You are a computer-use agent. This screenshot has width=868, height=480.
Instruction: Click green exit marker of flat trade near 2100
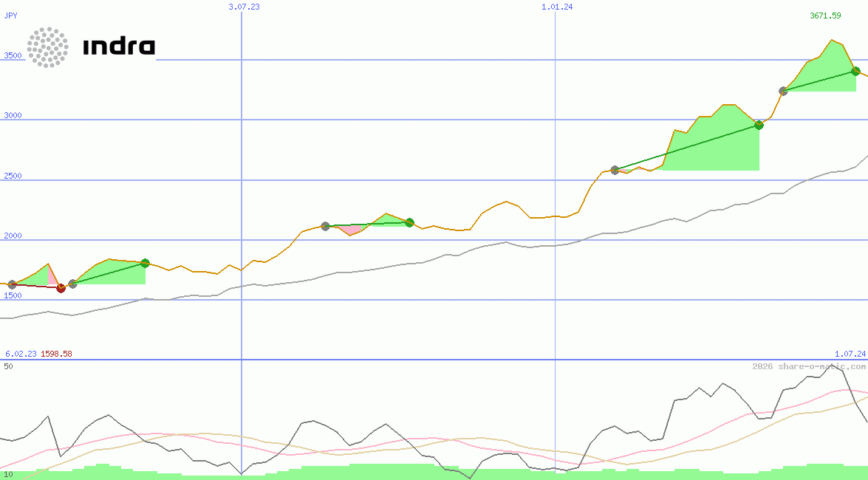(409, 222)
